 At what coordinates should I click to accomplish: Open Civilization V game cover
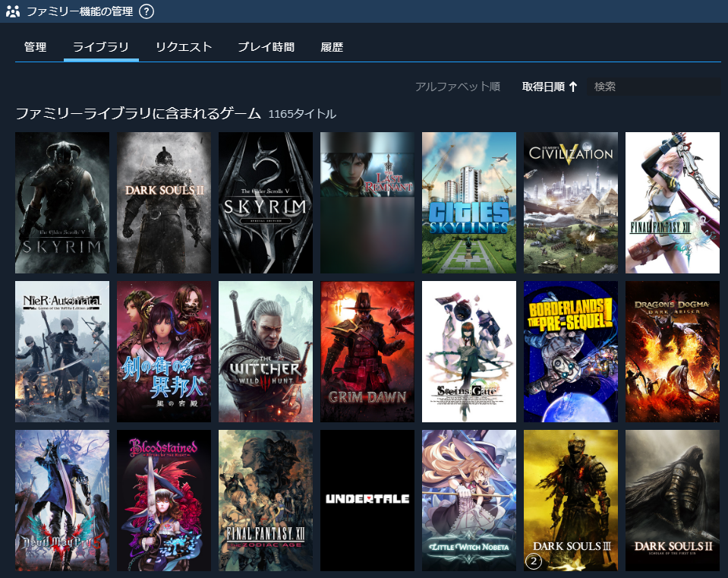(571, 203)
